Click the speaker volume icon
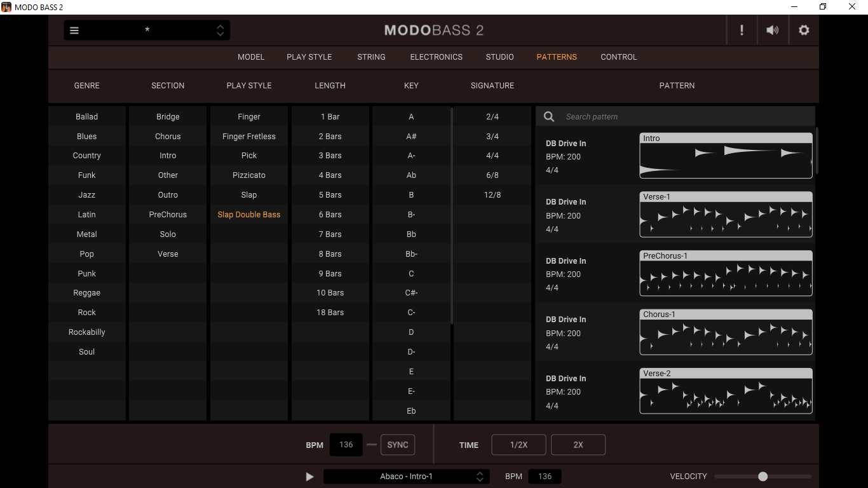The image size is (868, 488). [x=773, y=30]
